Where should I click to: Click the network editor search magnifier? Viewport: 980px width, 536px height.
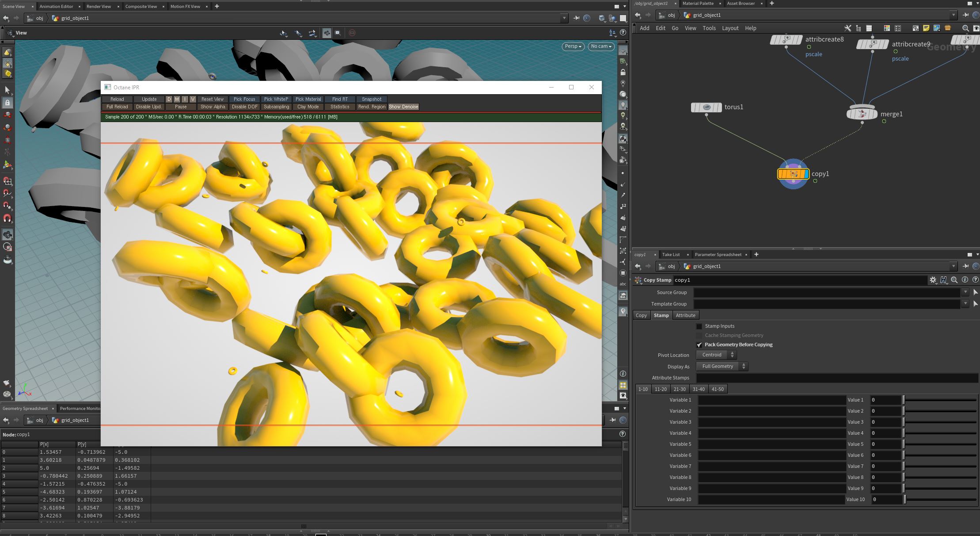(x=965, y=28)
